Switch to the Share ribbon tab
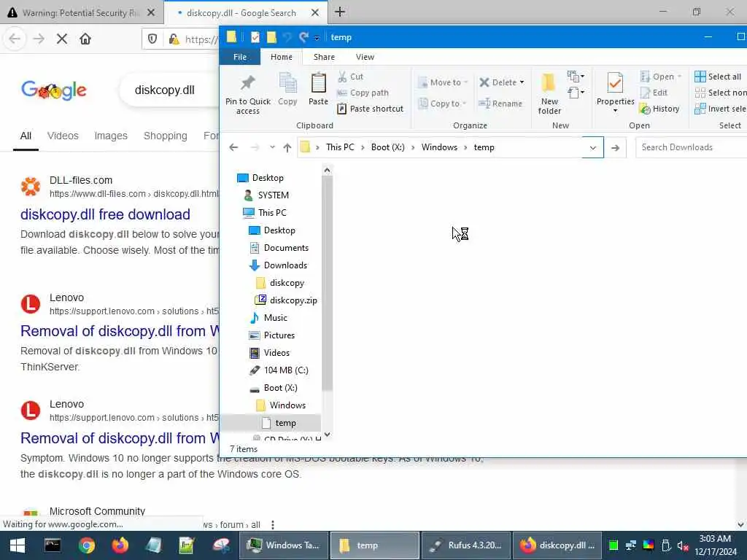Screen dimensions: 747x560 324,57
